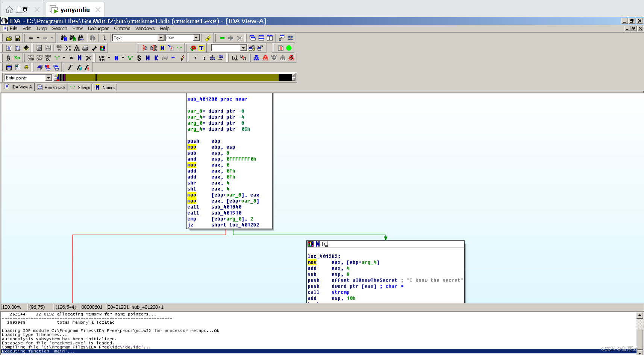The height and width of the screenshot is (355, 644).
Task: Expand the Entry points navigator dropdown
Action: (x=48, y=78)
